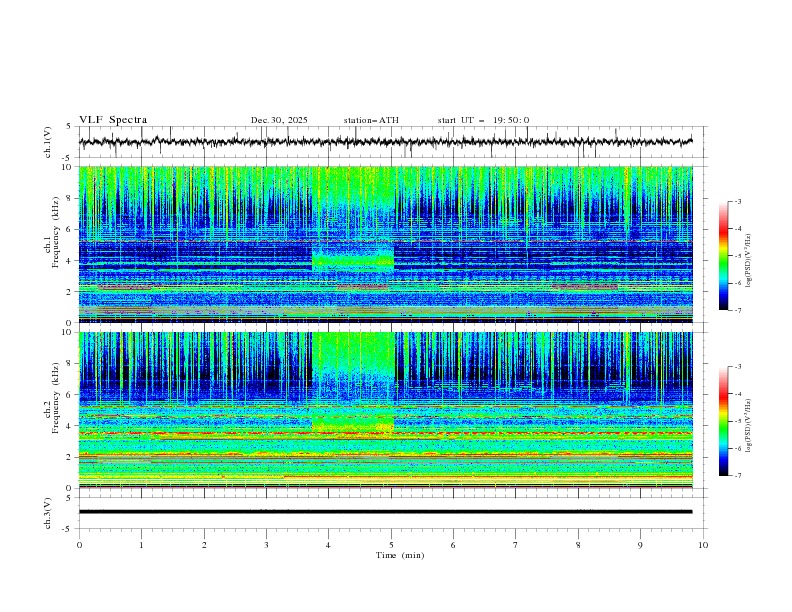Click the '-7' value on ch.2 colorbar

coord(737,476)
